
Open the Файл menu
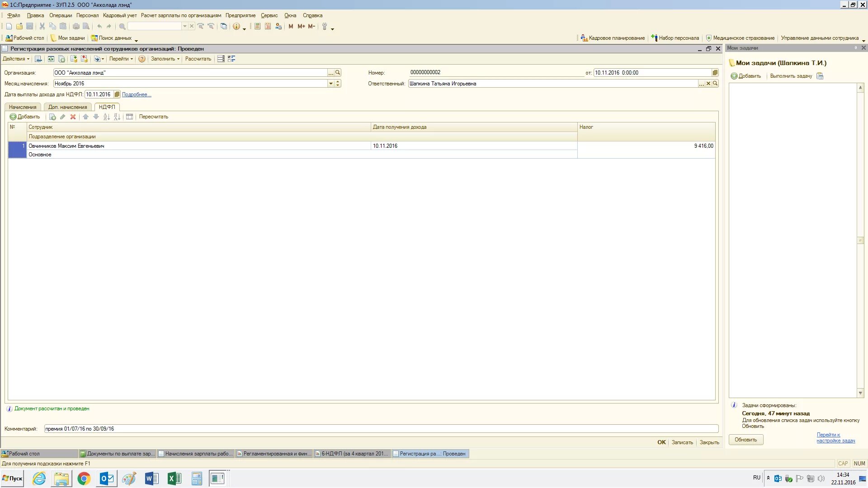tap(14, 15)
